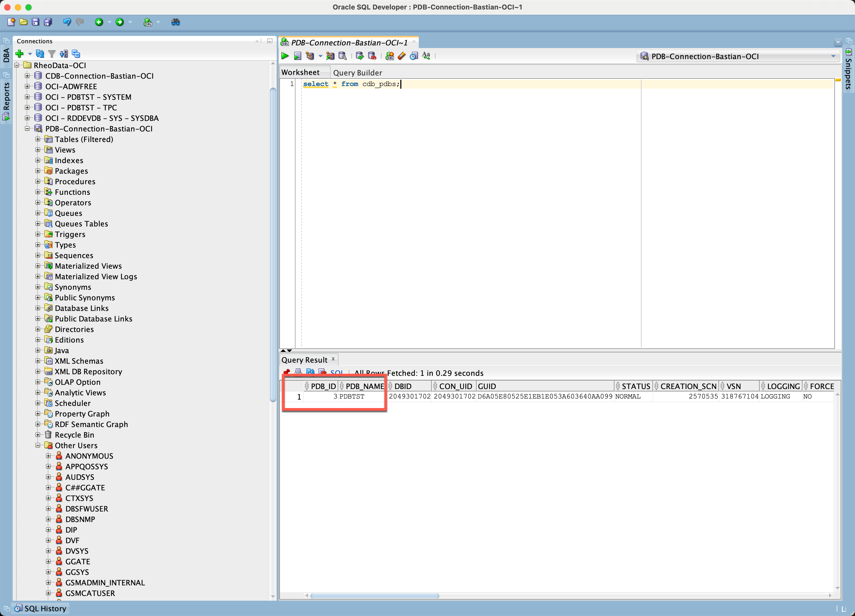
Task: Commit changes with the database checkmark icon
Action: click(x=360, y=56)
